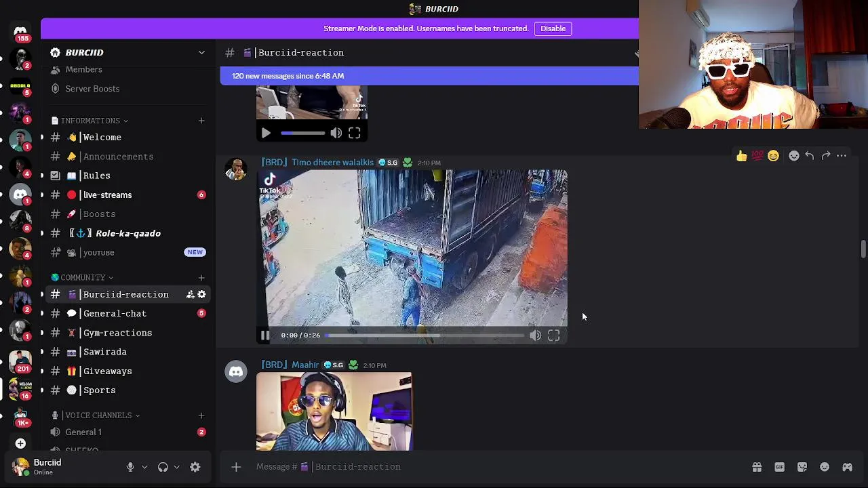
Task: Expand BURCIID server menu chevron
Action: tap(201, 53)
